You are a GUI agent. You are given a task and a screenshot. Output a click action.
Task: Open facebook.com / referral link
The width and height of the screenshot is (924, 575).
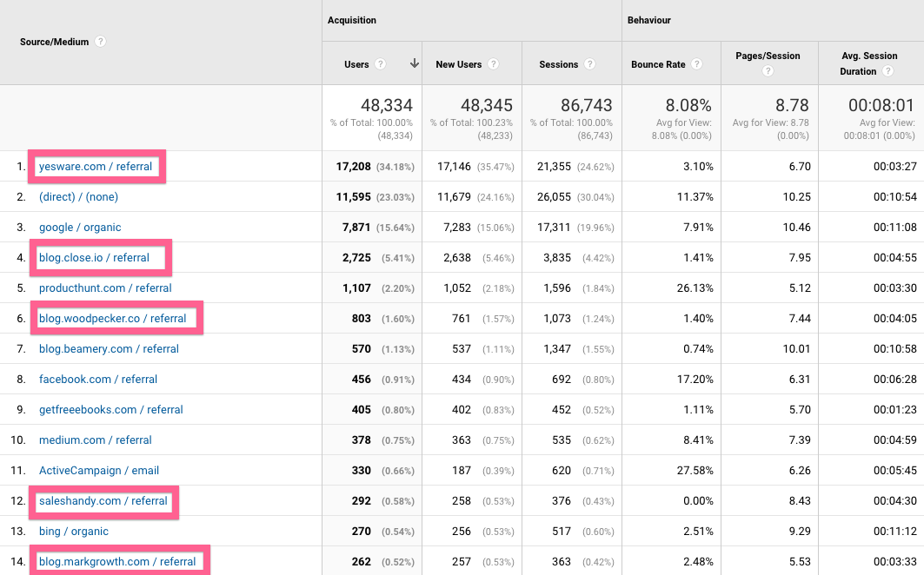(98, 379)
